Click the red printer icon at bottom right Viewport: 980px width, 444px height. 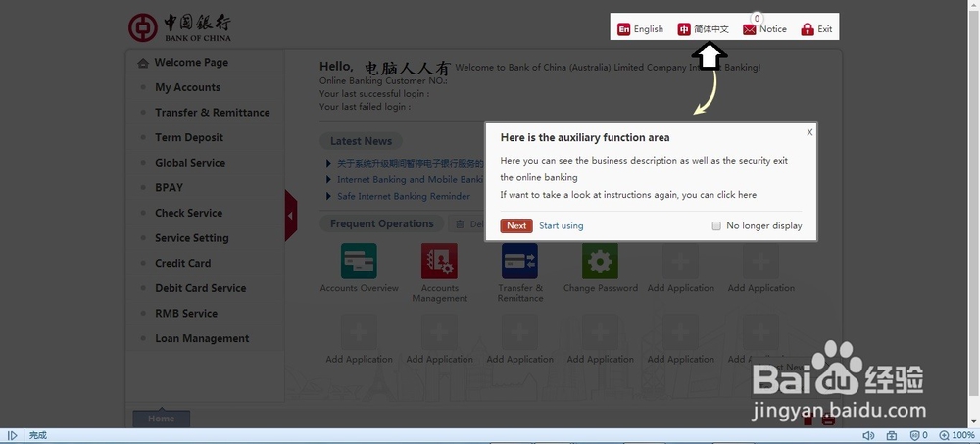(x=828, y=419)
